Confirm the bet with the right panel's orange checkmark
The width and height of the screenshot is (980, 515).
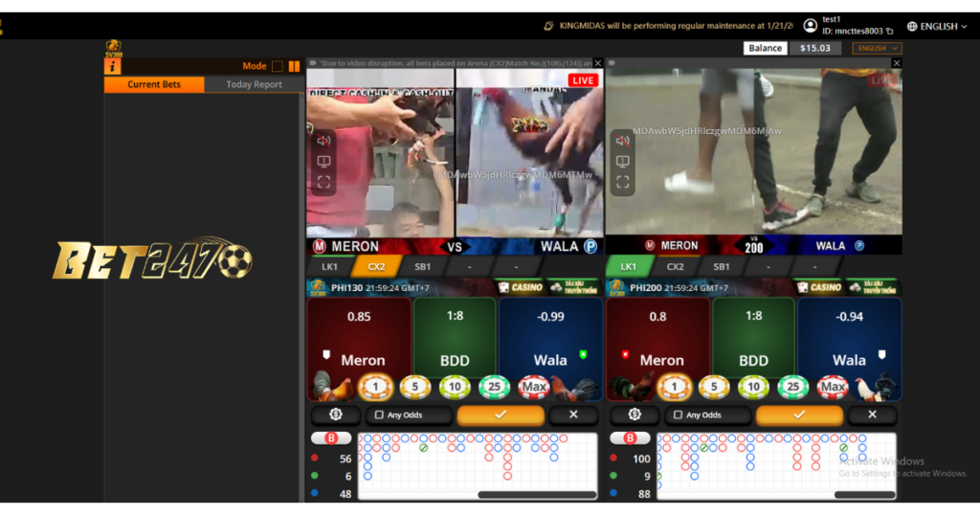799,414
